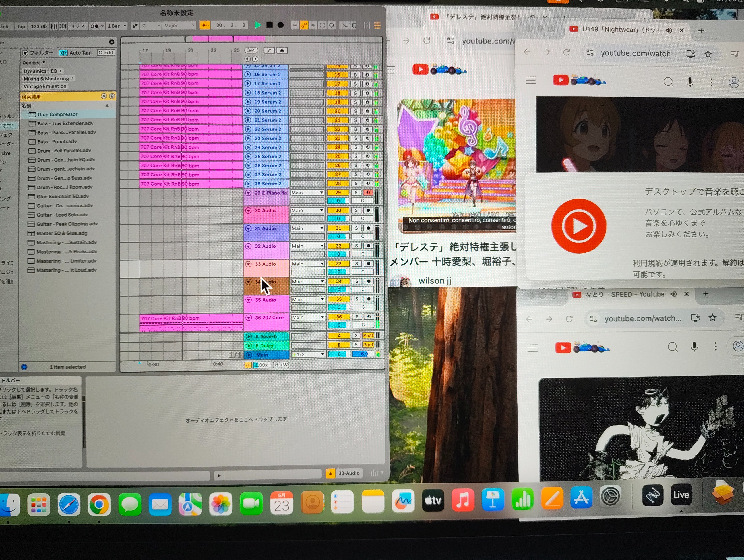
Task: Click the browser Edit button
Action: click(x=106, y=52)
